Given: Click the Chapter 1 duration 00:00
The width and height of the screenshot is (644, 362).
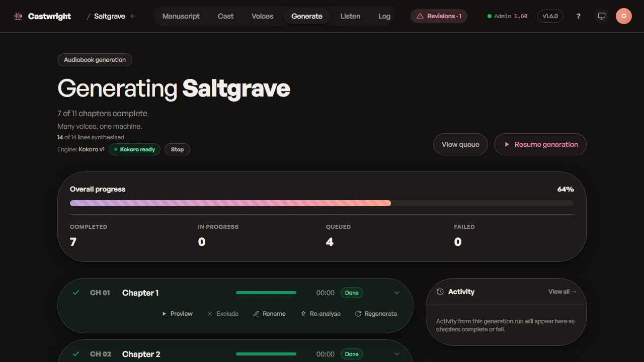Looking at the screenshot, I should point(326,293).
